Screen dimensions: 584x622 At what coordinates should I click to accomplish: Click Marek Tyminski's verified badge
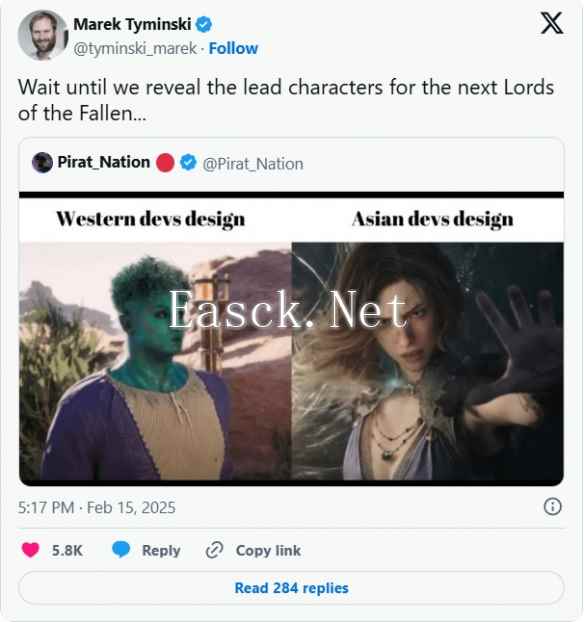coord(204,25)
